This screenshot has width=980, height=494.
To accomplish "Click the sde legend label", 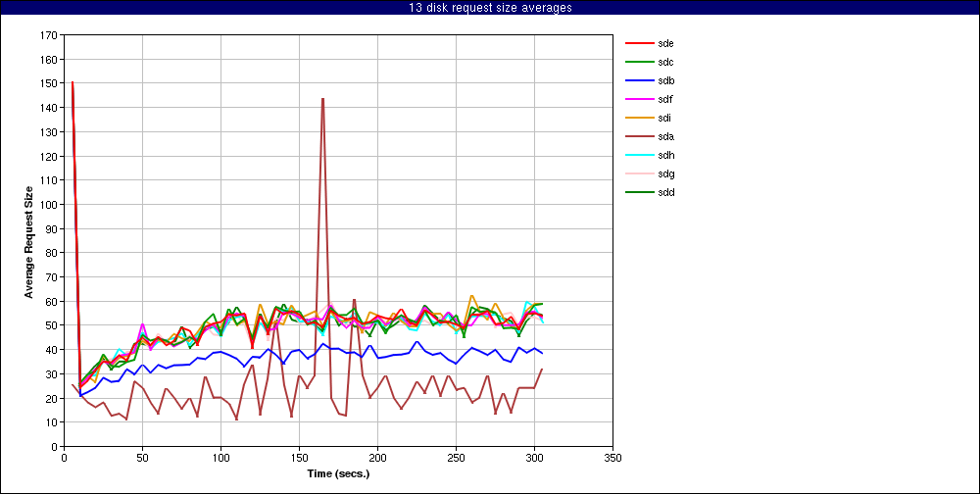I will pos(665,43).
